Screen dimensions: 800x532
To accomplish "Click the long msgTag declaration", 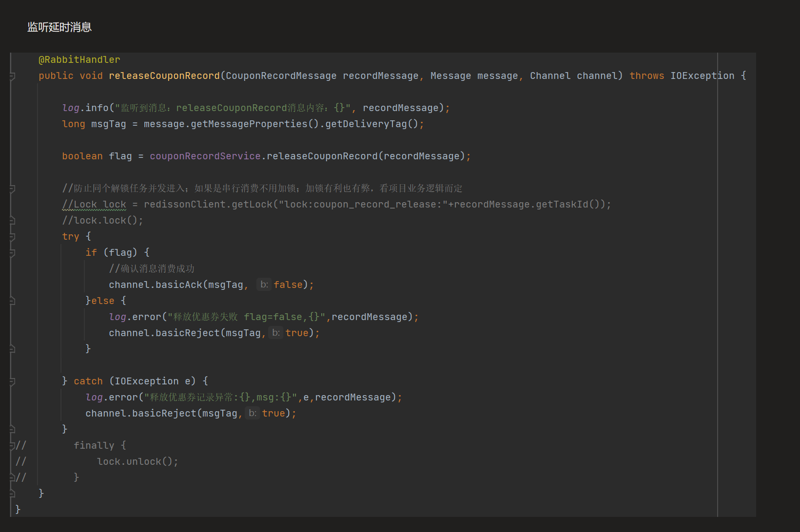I will [x=94, y=124].
